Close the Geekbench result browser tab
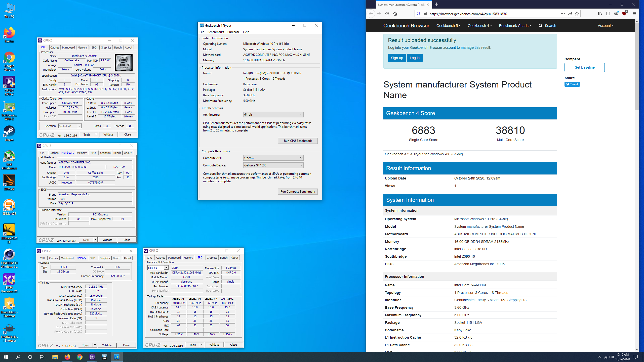The height and width of the screenshot is (362, 644). pyautogui.click(x=428, y=5)
